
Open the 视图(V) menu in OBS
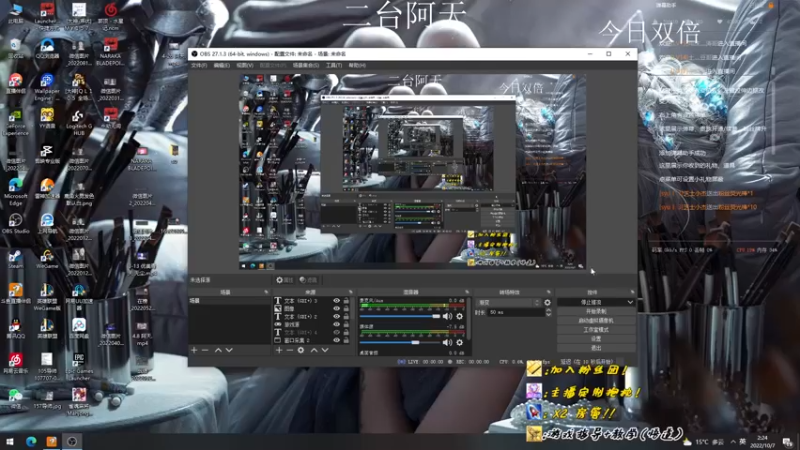[244, 65]
